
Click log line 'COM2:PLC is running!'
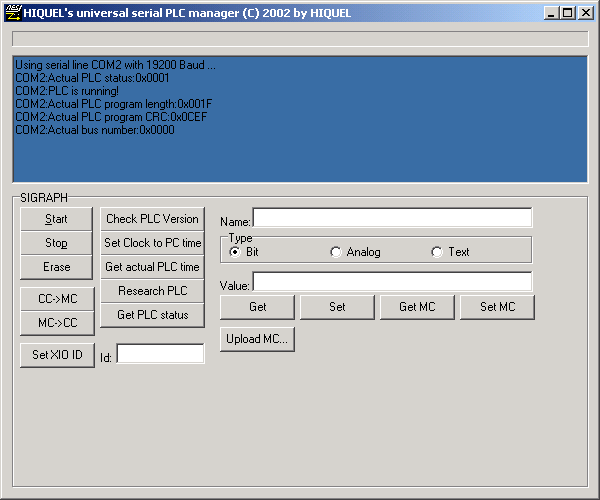coord(67,91)
